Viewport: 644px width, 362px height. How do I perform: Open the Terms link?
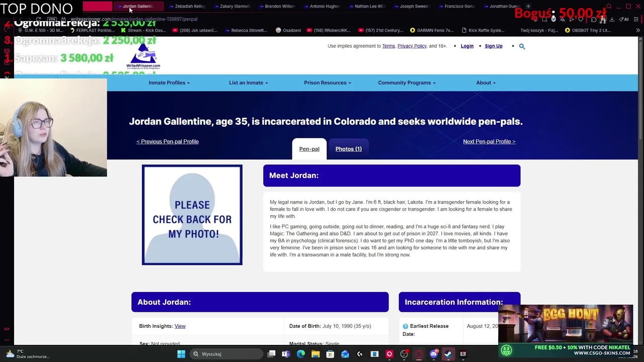[x=388, y=46]
